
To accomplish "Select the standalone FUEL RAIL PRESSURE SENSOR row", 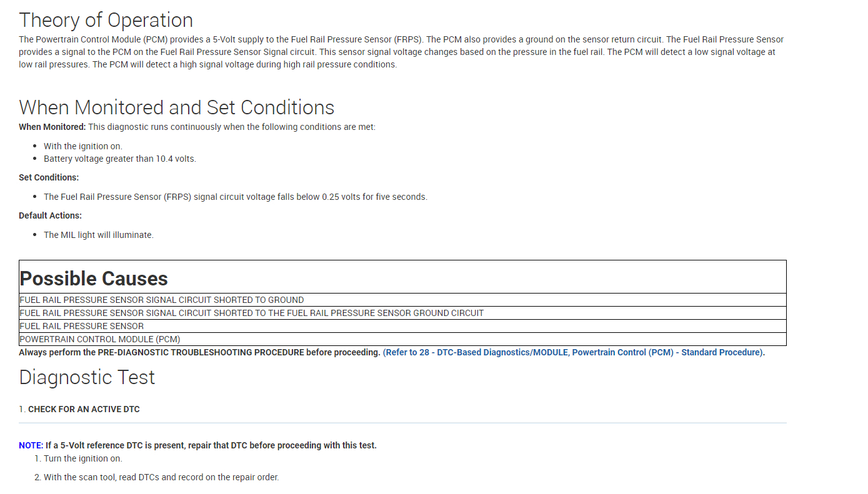I will [x=82, y=326].
